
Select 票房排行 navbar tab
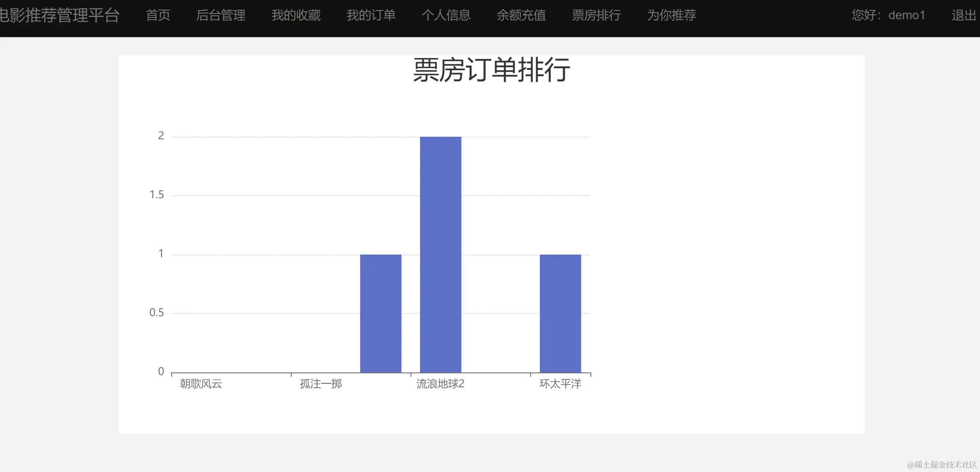(596, 15)
